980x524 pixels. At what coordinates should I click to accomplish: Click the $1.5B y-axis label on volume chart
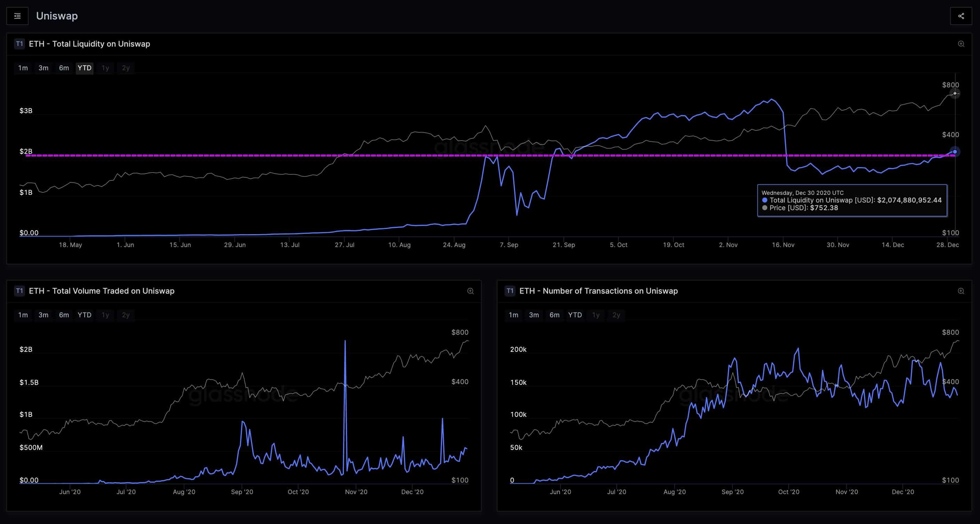pos(29,382)
